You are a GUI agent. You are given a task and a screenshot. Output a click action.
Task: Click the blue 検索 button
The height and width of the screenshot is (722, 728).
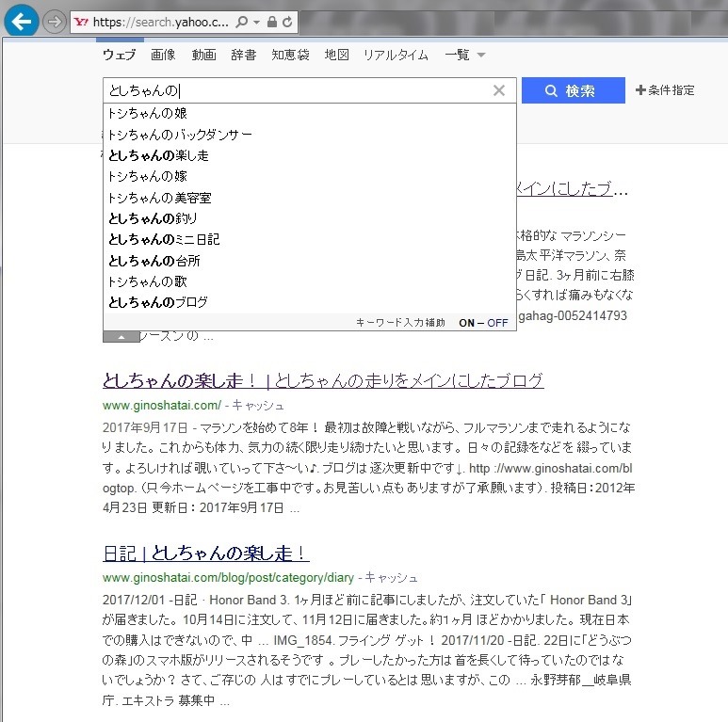click(x=573, y=90)
